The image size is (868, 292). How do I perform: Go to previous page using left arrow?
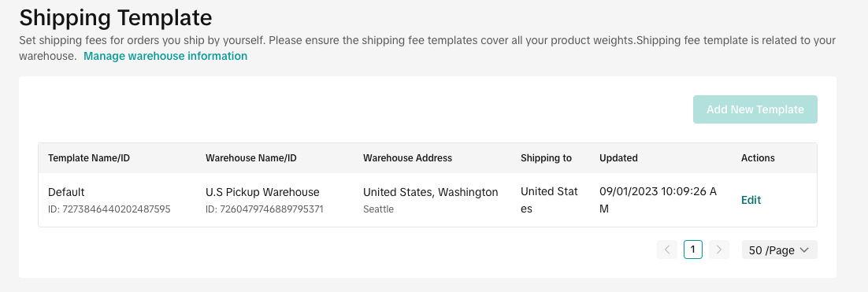[667, 250]
